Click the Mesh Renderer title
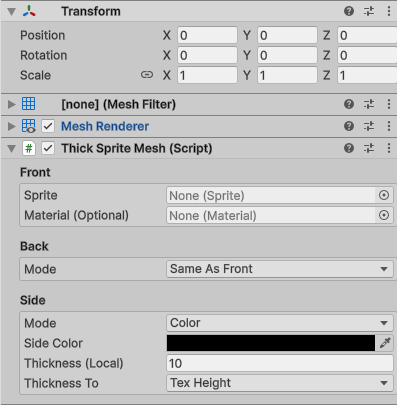This screenshot has height=405, width=397. click(x=105, y=126)
